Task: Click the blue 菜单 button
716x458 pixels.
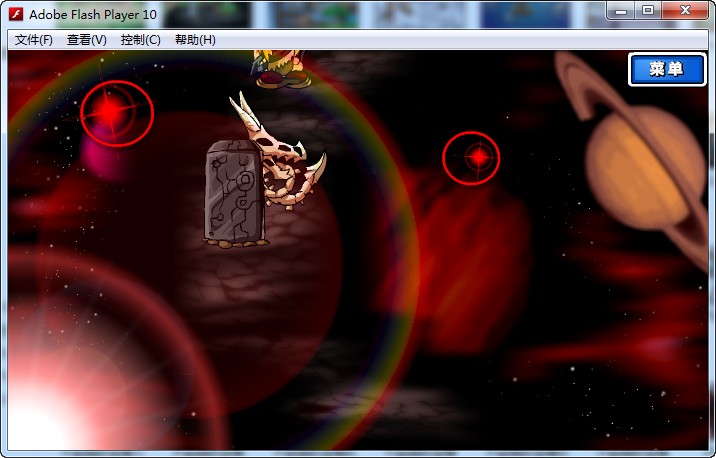Action: pyautogui.click(x=667, y=69)
